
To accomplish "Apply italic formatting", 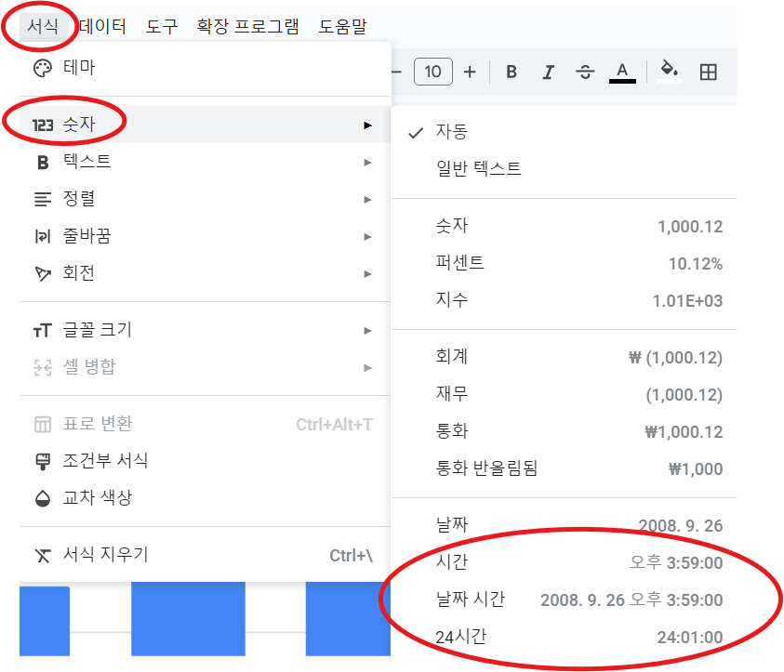I will click(548, 71).
